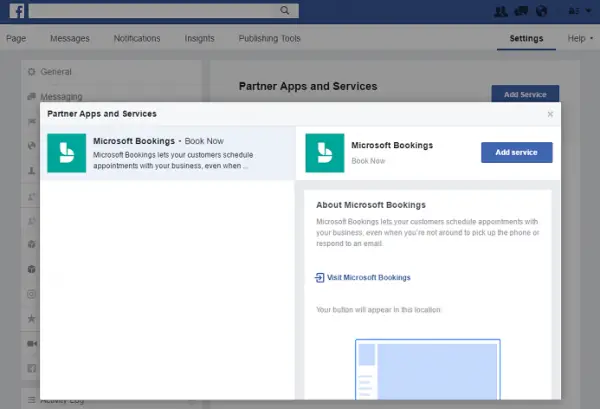Open the friend requests icon

point(501,11)
